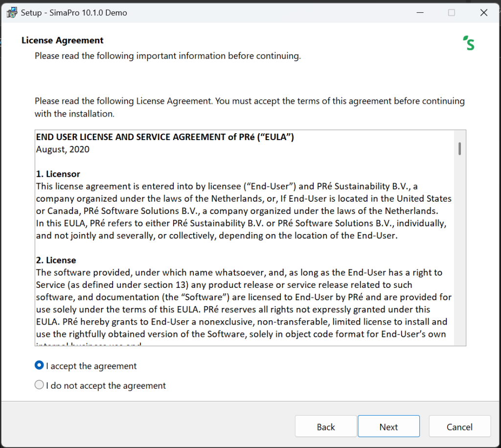Click 'Please read the following important information' subtitle
The width and height of the screenshot is (501, 448).
tap(168, 56)
